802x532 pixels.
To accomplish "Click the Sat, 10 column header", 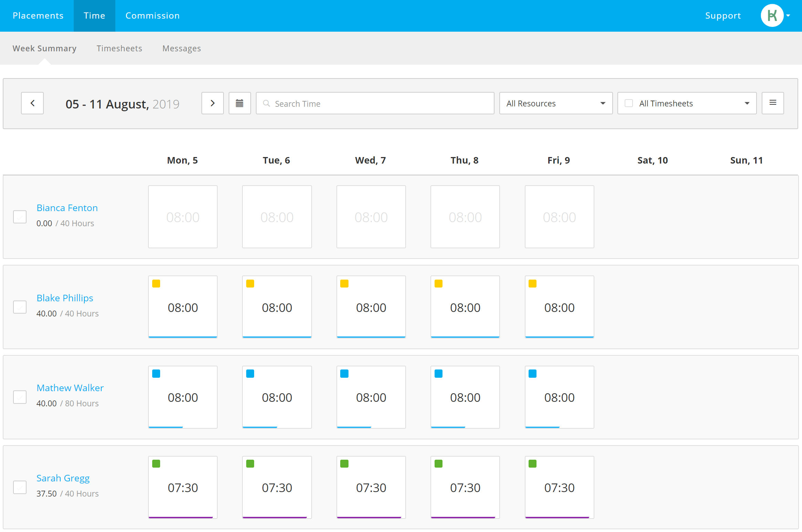I will coord(653,160).
